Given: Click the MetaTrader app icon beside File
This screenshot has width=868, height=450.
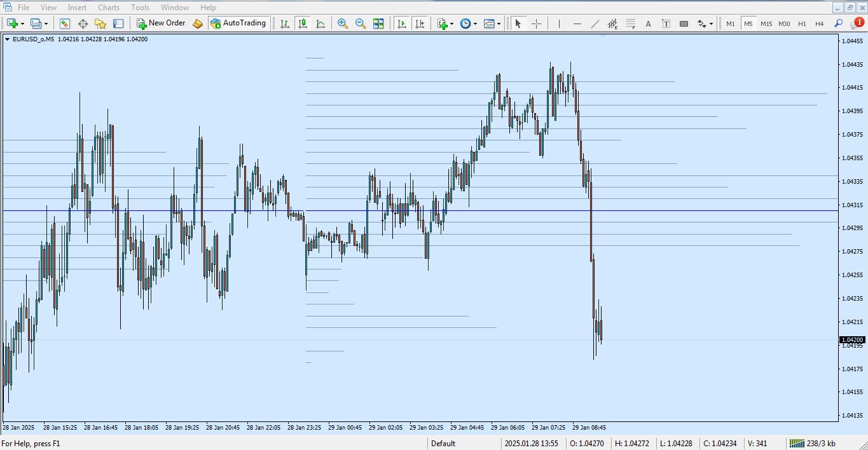Looking at the screenshot, I should pos(7,7).
